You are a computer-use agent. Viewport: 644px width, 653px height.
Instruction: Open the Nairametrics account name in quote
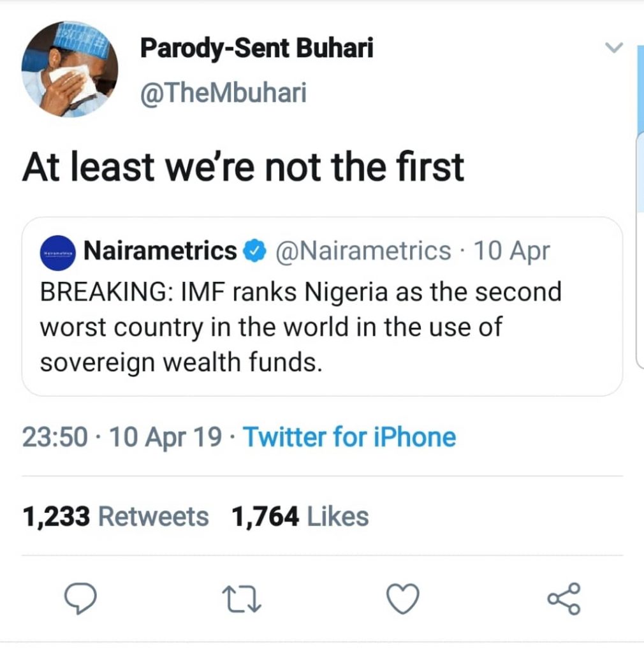point(159,251)
